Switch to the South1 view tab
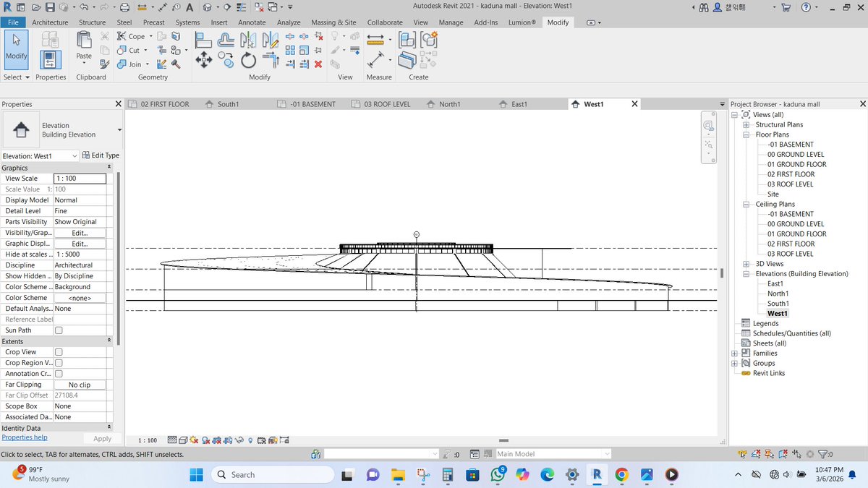 click(228, 104)
